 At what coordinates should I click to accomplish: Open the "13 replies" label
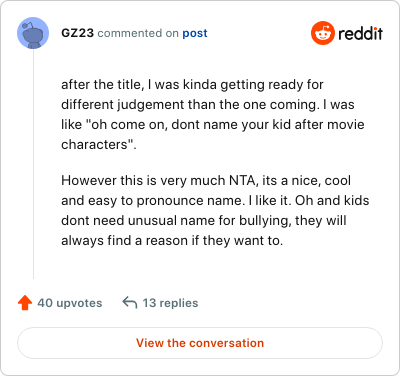[x=170, y=303]
